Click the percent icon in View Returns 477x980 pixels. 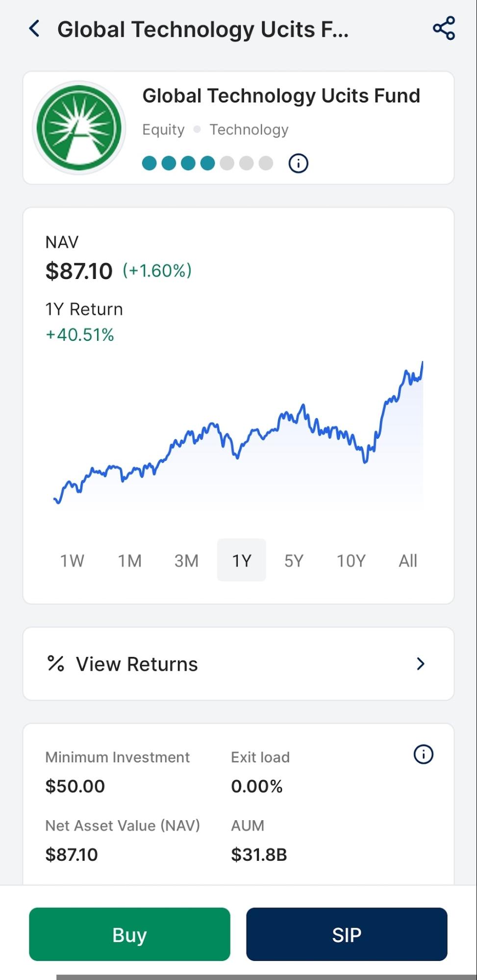click(x=55, y=664)
